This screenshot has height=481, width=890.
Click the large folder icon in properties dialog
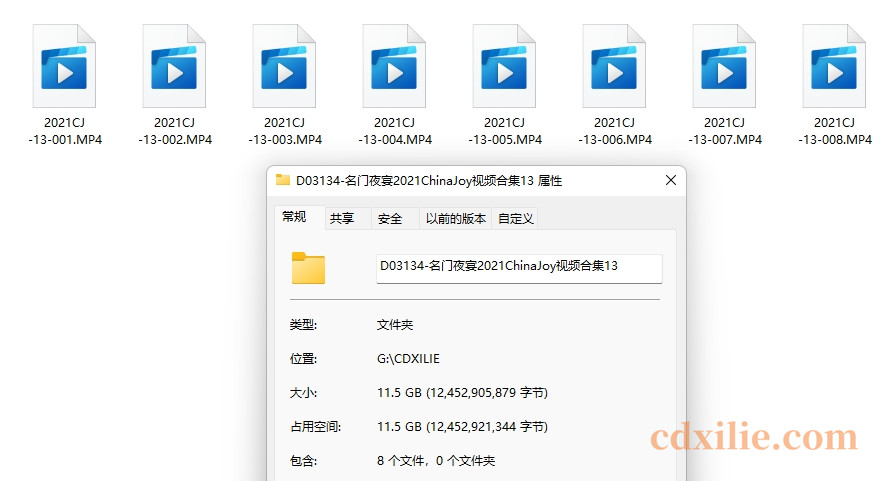[x=308, y=268]
